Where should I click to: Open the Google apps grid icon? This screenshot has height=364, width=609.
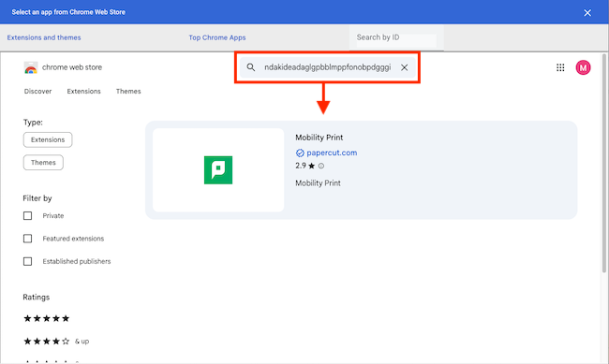560,67
